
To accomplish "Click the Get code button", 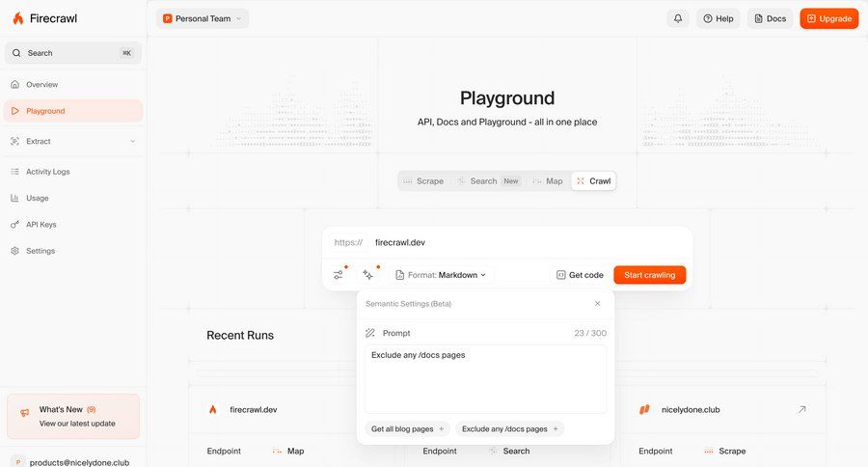I will [x=579, y=275].
